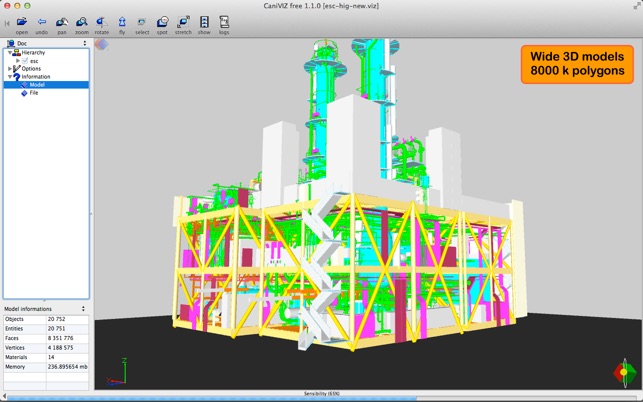Toggle the esc model checkbox
This screenshot has height=402, width=643.
tap(26, 61)
